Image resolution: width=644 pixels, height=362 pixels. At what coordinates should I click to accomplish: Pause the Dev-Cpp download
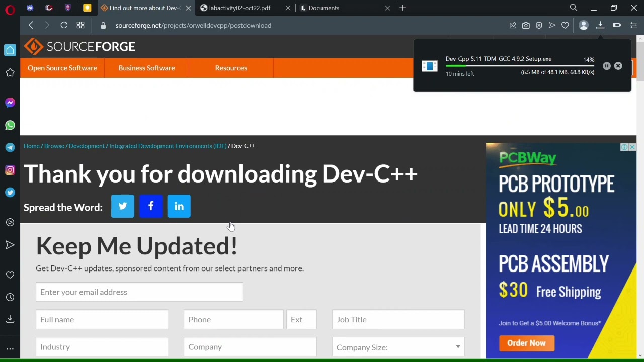pos(607,66)
